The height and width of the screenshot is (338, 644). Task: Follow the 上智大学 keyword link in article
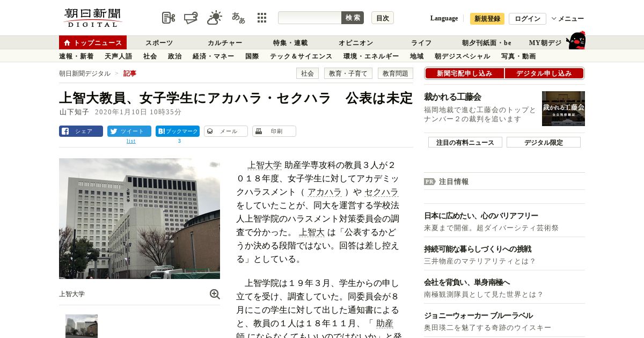(265, 165)
